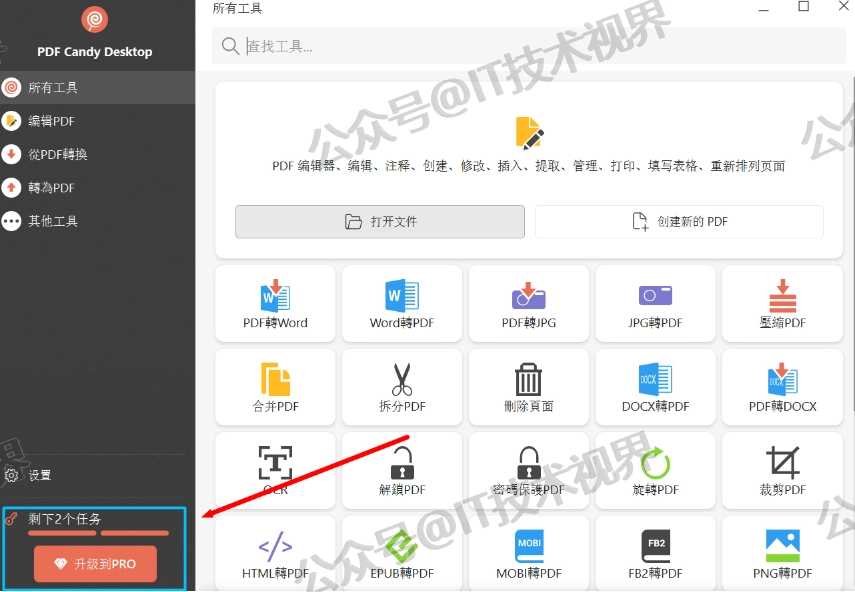
Task: Click the 打开文件 button
Action: (380, 222)
